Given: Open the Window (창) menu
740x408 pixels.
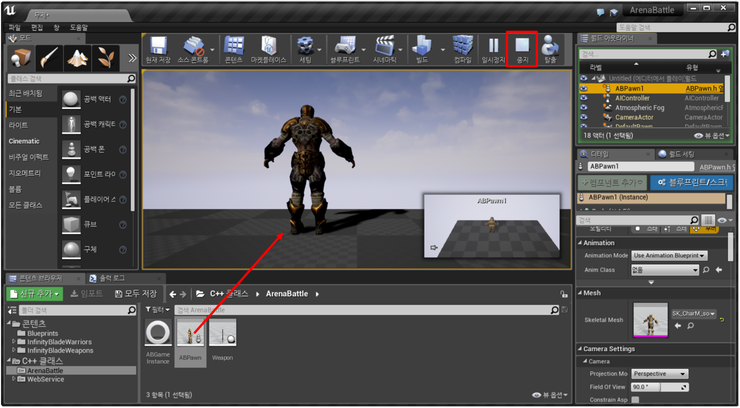Looking at the screenshot, I should coord(57,28).
